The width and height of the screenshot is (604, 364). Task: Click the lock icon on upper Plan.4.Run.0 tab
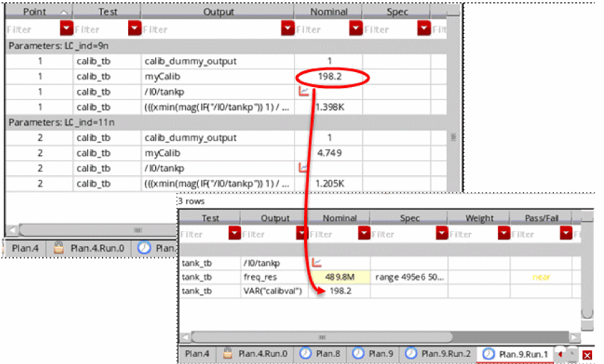click(58, 247)
